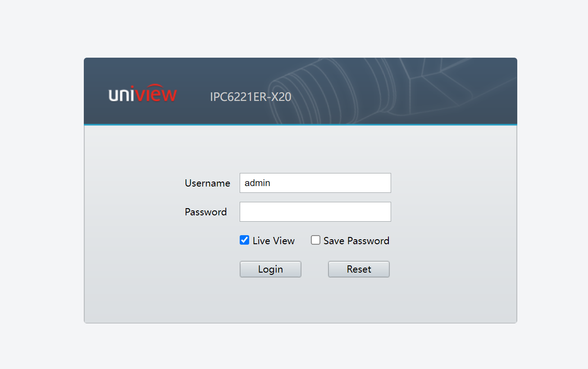Click the red 'view' part of logo
The height and width of the screenshot is (369, 588).
click(156, 95)
